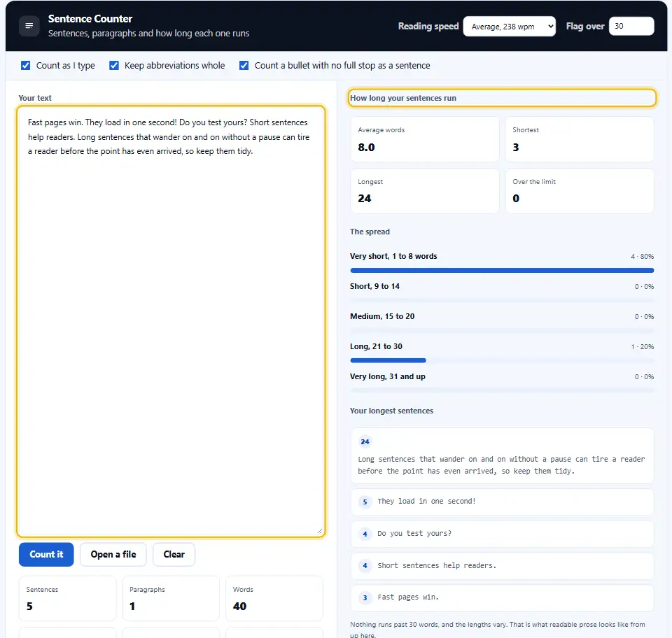Click the Flag over number field

[631, 26]
